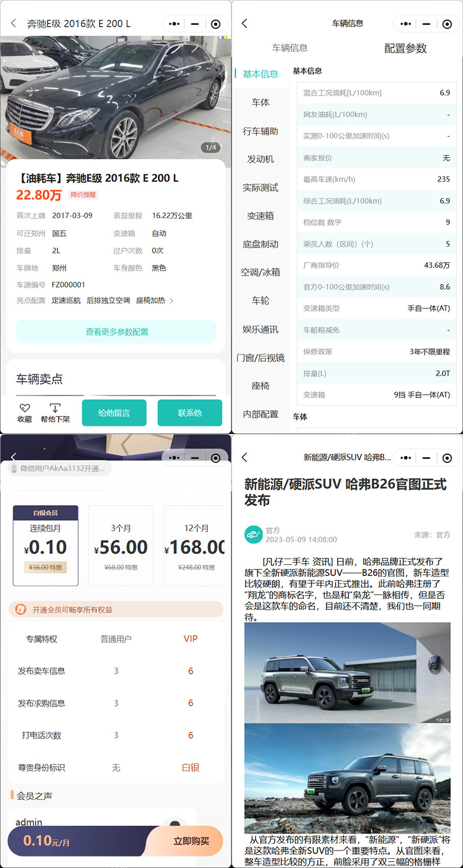Go back from the 奔驰E级 detail page
The width and height of the screenshot is (463, 868).
[x=13, y=24]
